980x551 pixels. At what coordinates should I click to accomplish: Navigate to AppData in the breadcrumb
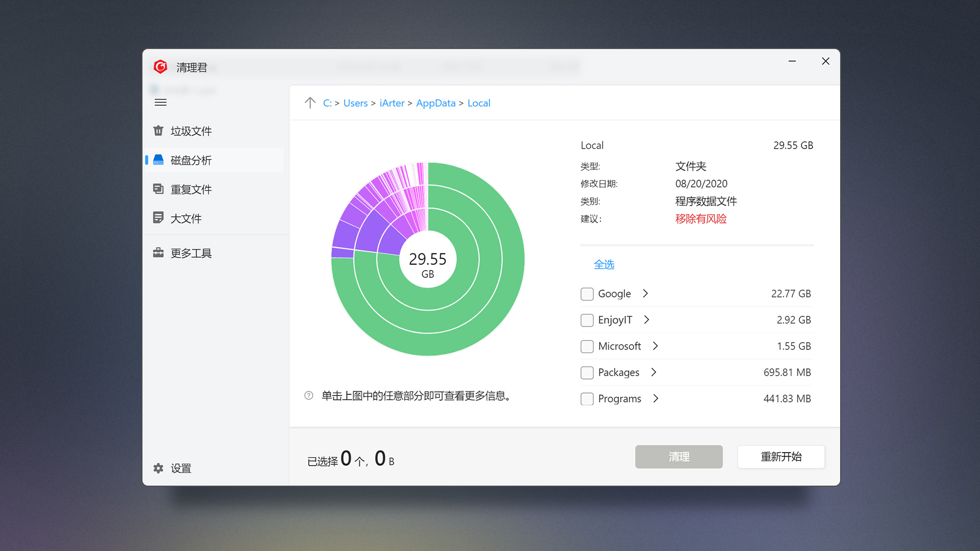tap(435, 103)
